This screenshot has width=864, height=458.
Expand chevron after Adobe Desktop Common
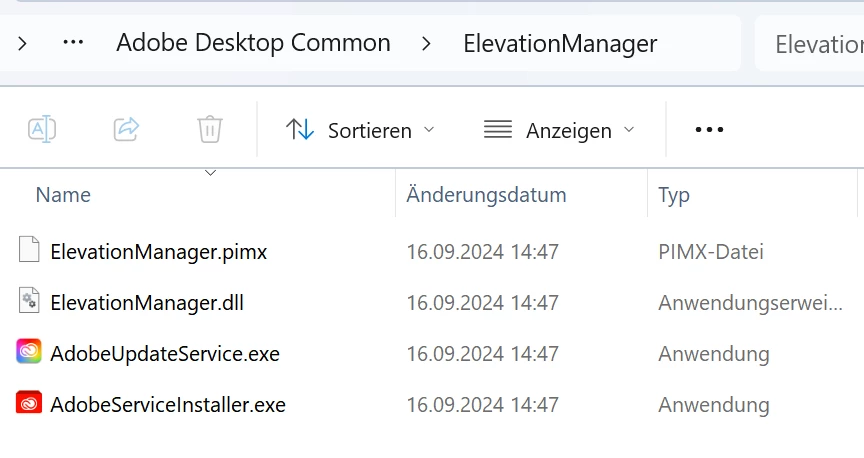[x=426, y=43]
